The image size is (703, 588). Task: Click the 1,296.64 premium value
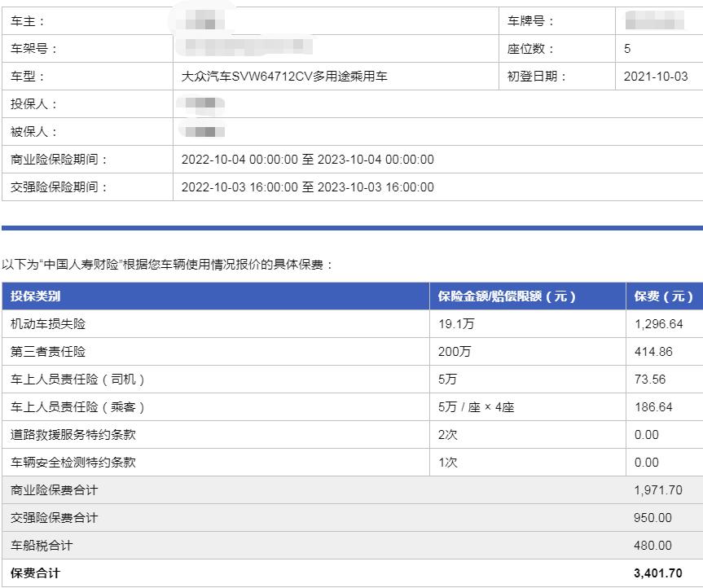(x=659, y=324)
